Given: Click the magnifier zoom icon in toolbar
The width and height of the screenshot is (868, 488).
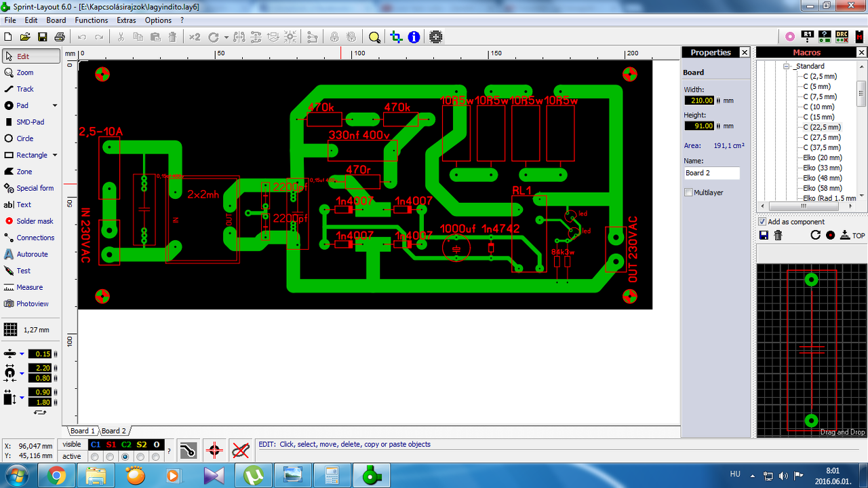Looking at the screenshot, I should (374, 37).
